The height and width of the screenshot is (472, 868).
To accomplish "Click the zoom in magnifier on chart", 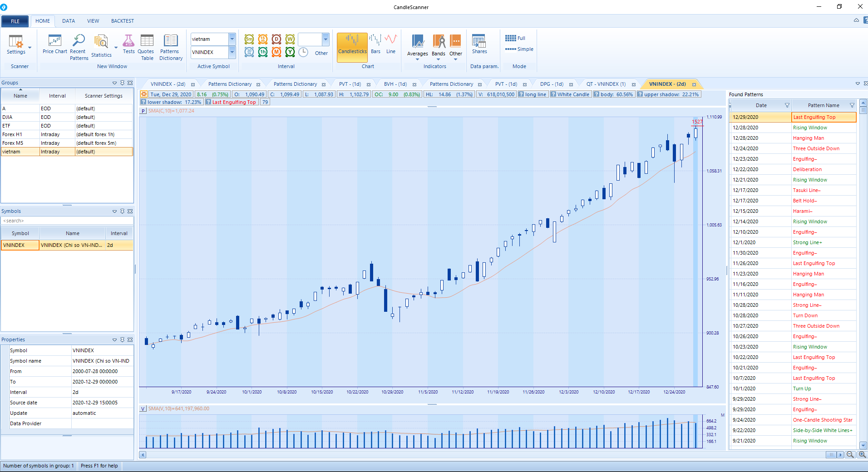I will tap(862, 455).
